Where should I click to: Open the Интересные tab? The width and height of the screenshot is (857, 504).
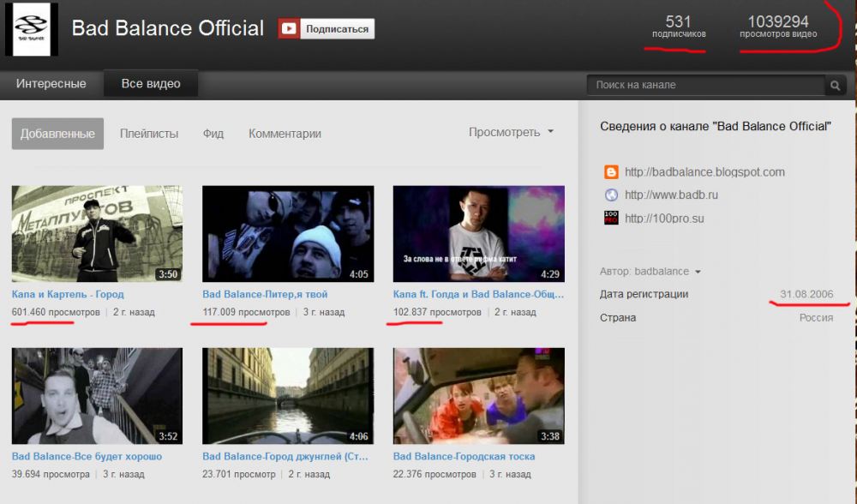(51, 84)
